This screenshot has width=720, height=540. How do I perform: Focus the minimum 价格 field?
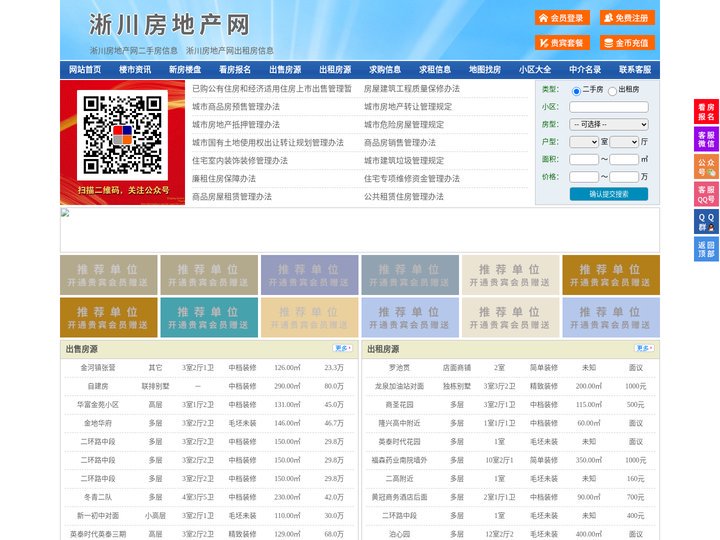pyautogui.click(x=584, y=177)
